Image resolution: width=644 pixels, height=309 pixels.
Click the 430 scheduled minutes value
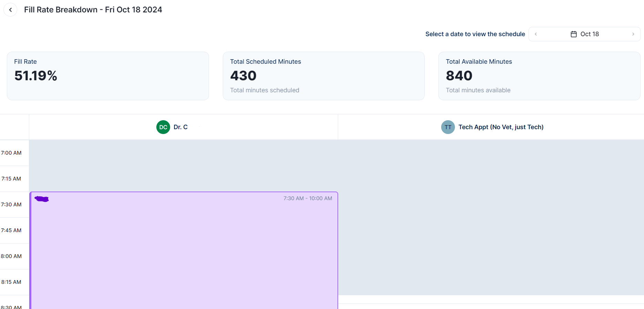click(243, 76)
